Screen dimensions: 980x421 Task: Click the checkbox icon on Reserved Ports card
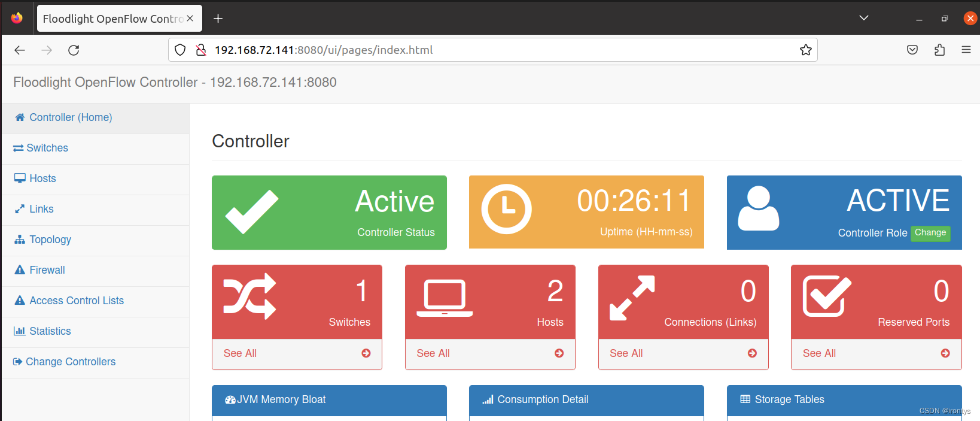(827, 296)
